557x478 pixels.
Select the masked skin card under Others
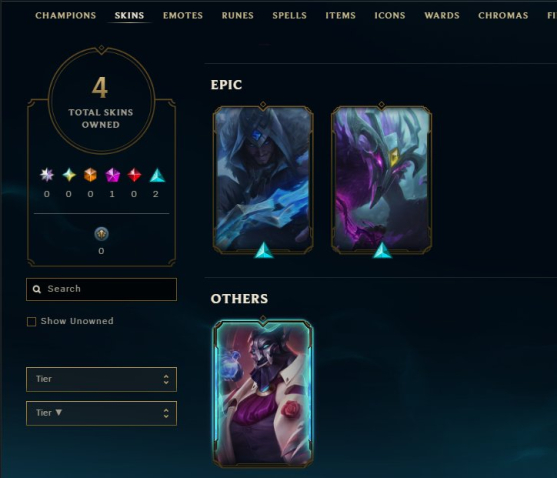pos(263,393)
